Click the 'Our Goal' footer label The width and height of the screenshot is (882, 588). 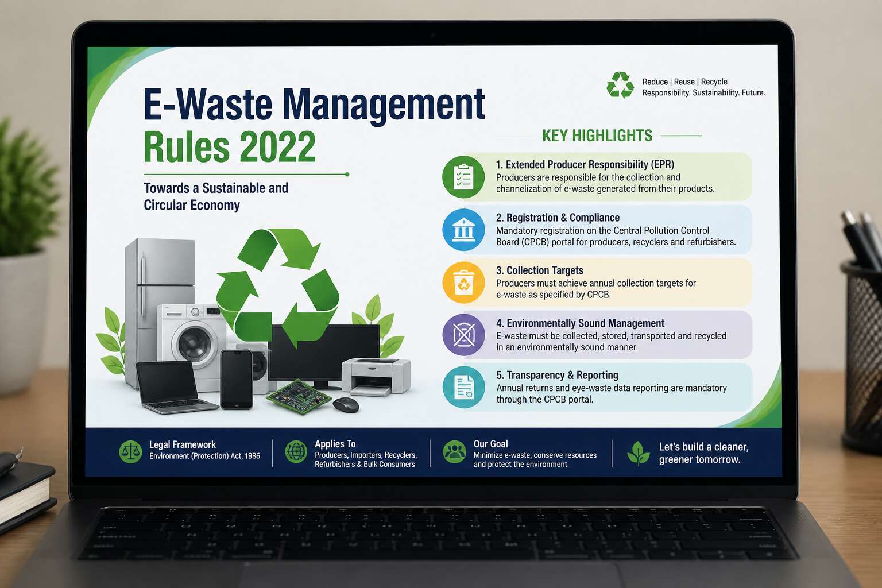point(491,444)
